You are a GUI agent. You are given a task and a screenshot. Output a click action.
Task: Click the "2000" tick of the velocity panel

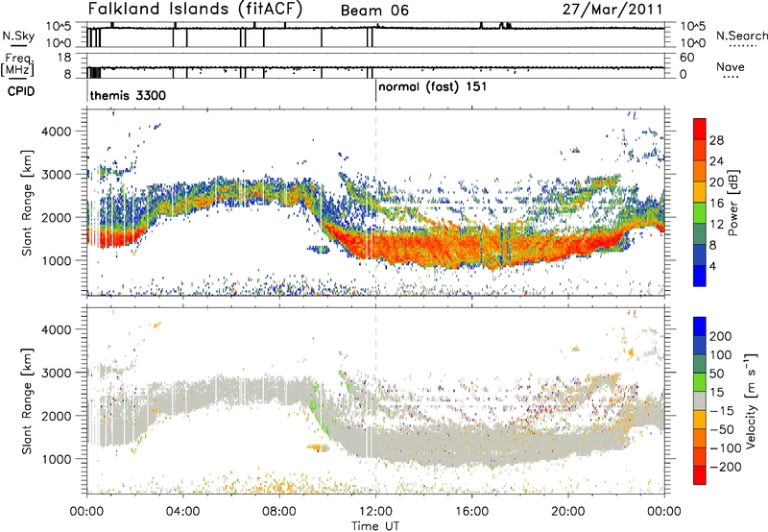(57, 416)
